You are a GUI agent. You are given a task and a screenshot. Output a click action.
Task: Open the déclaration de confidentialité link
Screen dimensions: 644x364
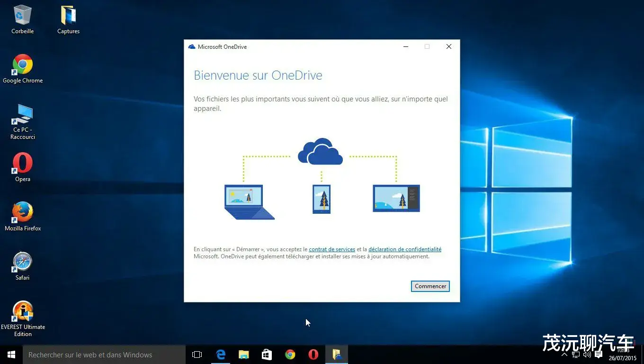tap(405, 249)
